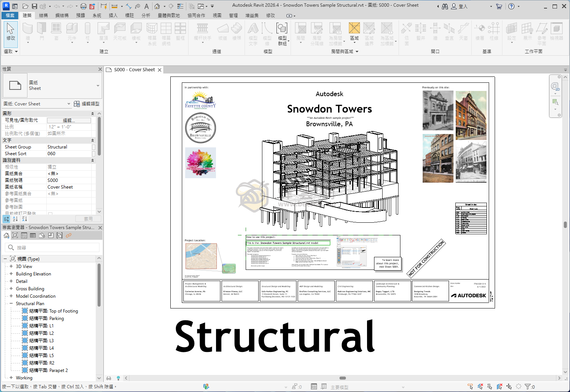Click the 編輯... visibility override button
This screenshot has width=570, height=392.
[69, 120]
